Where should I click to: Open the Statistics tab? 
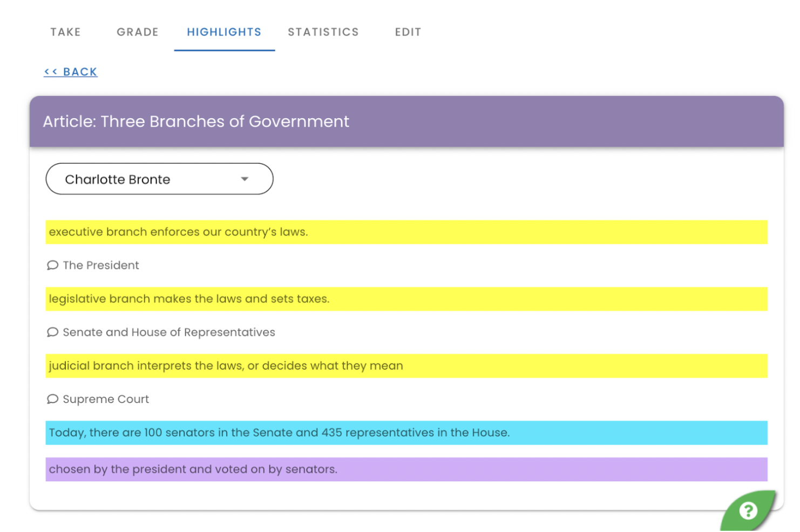coord(323,32)
